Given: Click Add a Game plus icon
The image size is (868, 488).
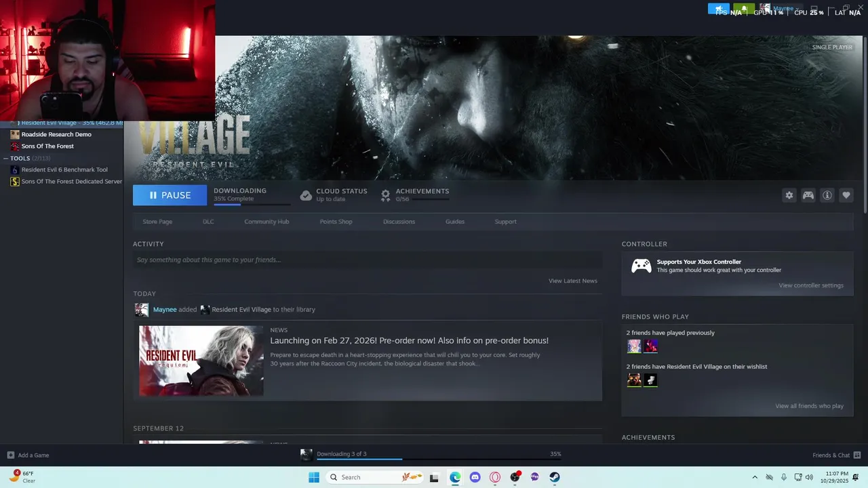Looking at the screenshot, I should (10, 455).
